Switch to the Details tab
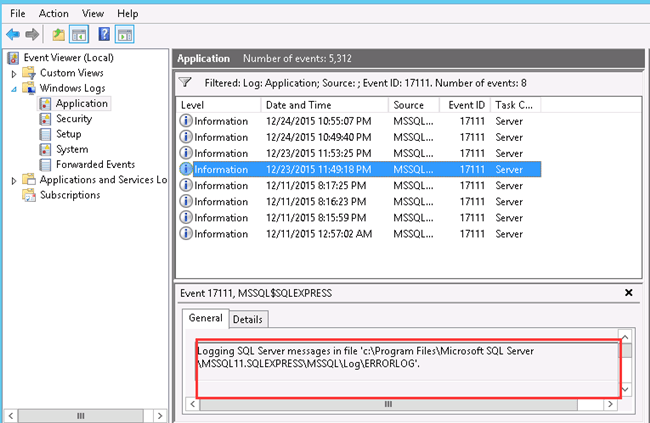The image size is (650, 423). [x=248, y=319]
